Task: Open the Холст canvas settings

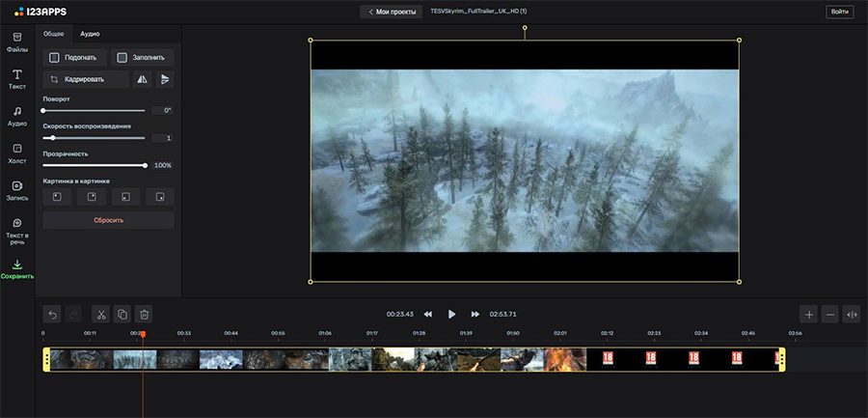Action: pyautogui.click(x=17, y=153)
